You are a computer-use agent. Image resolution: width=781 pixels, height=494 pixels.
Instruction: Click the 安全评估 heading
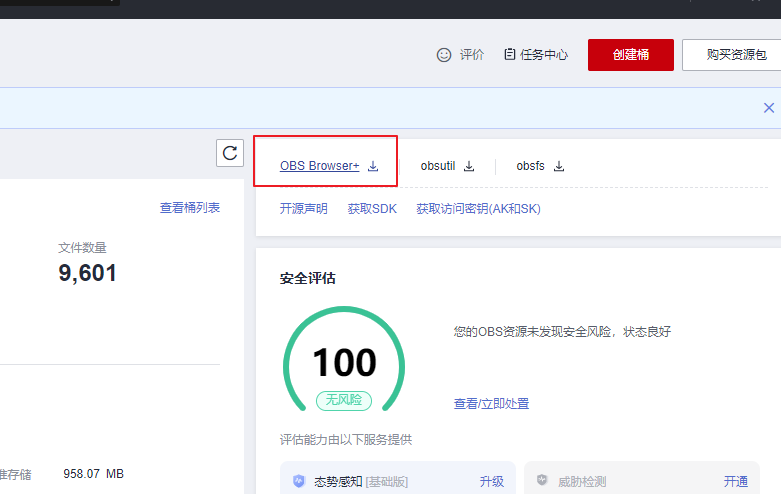(308, 278)
